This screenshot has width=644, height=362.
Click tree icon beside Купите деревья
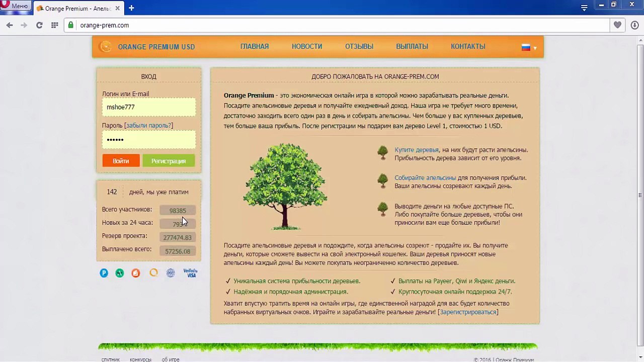point(383,153)
